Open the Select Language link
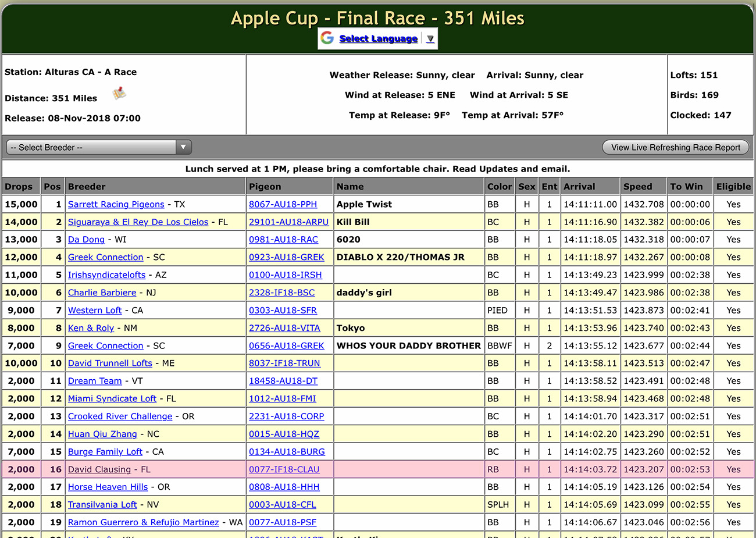Viewport: 756px width, 538px height. coord(378,39)
